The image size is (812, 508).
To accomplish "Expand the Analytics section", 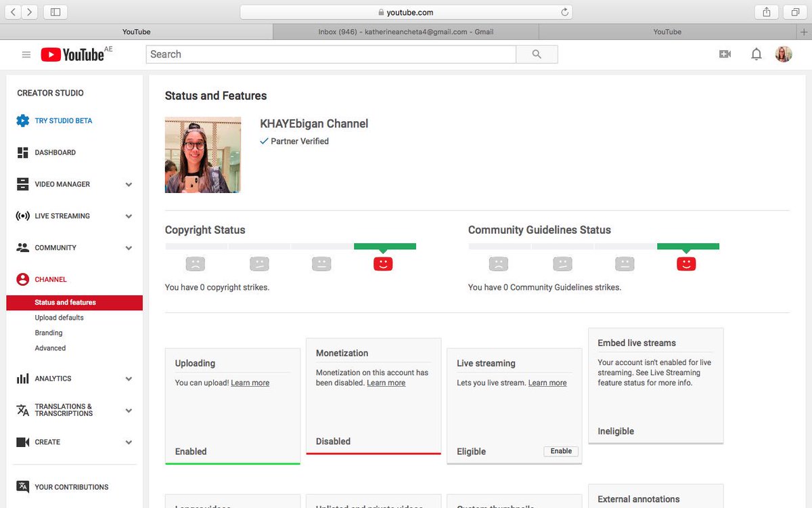I will tap(129, 379).
